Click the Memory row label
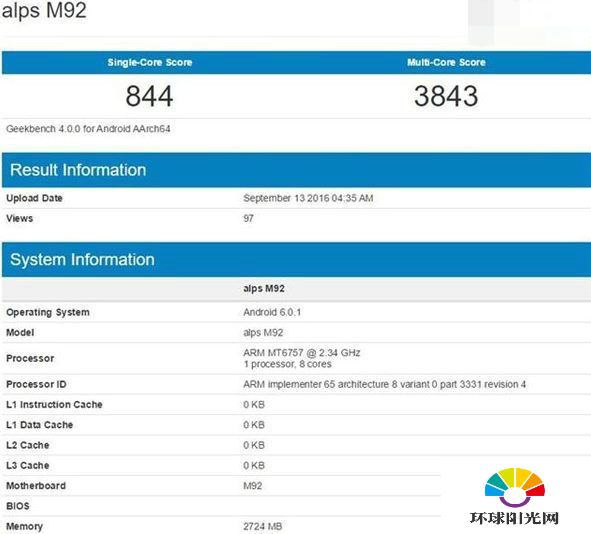The width and height of the screenshot is (591, 534). [x=24, y=527]
